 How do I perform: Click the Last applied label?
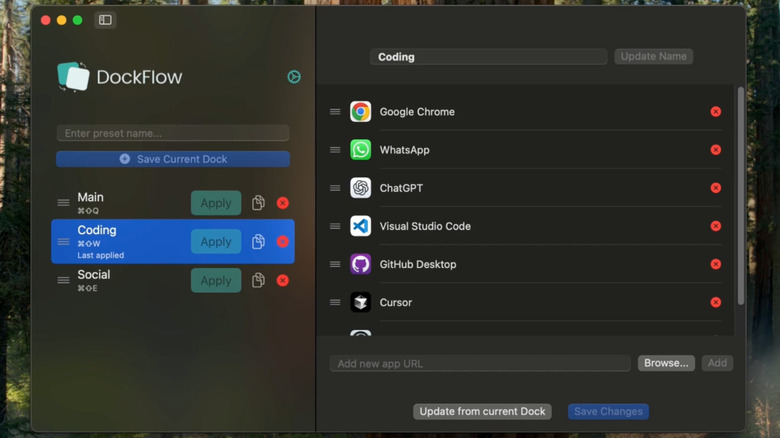coord(100,255)
